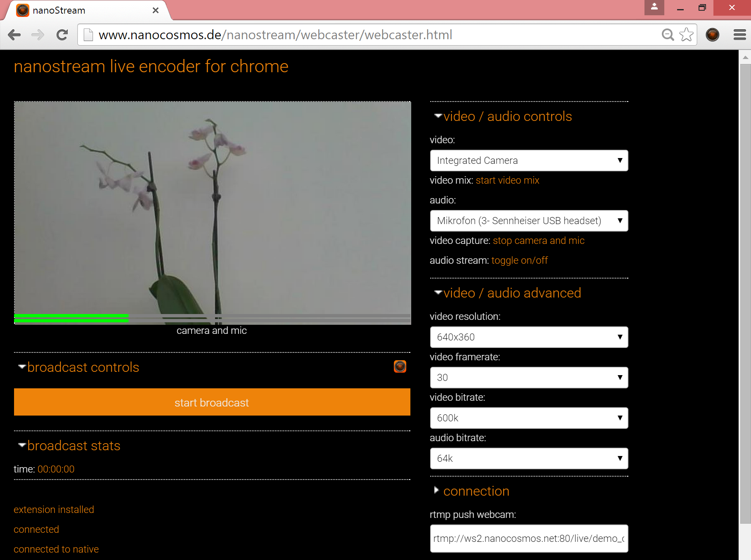Screen dimensions: 751x560
Task: Open the Chrome hamburger menu
Action: coord(739,35)
